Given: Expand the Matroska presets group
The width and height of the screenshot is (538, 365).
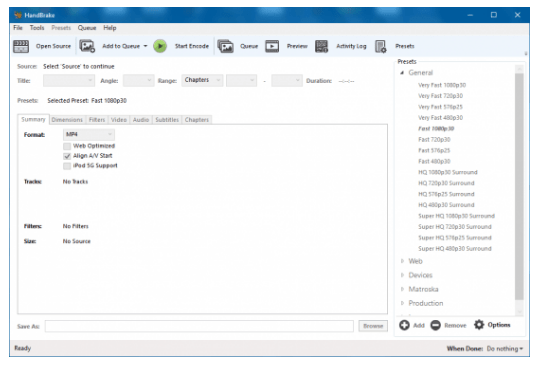Looking at the screenshot, I should pyautogui.click(x=402, y=289).
